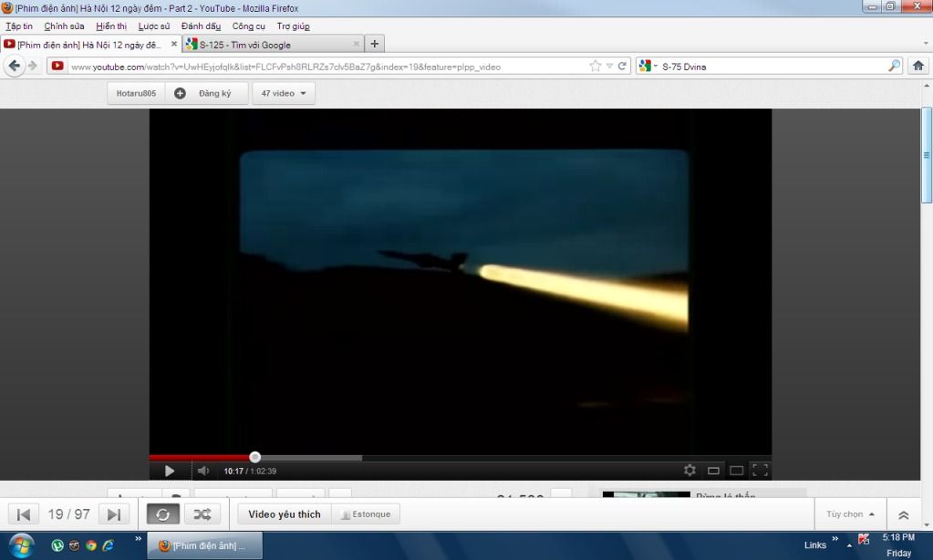Open the Windows Start menu
933x560 pixels.
21,545
